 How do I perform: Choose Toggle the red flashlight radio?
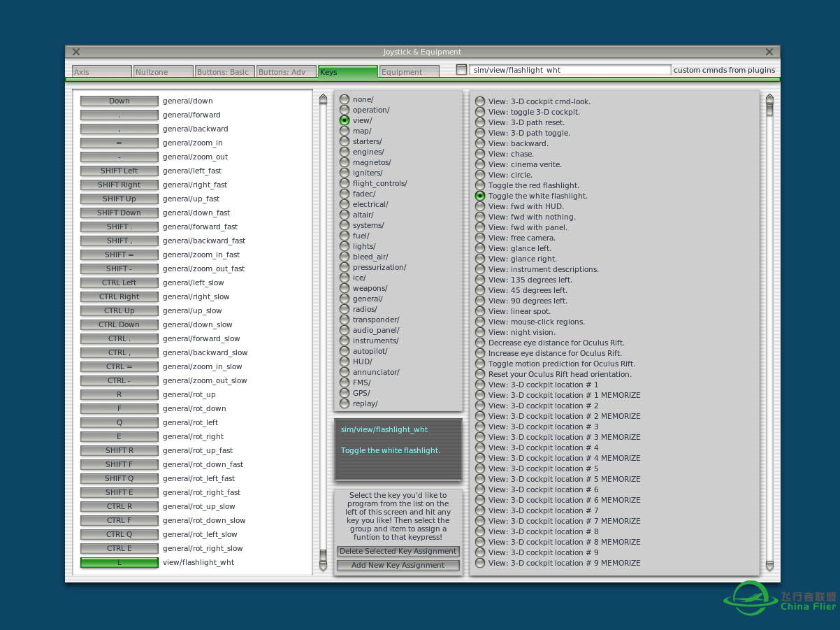(x=480, y=185)
